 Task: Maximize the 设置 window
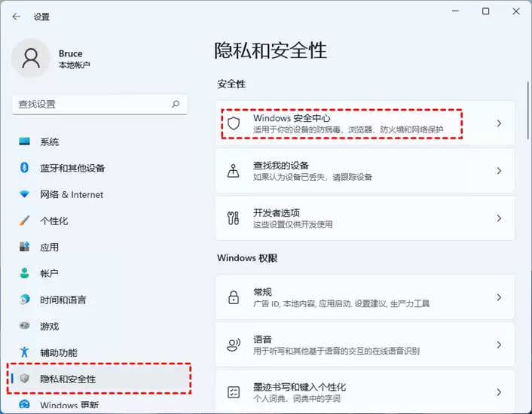coord(485,11)
